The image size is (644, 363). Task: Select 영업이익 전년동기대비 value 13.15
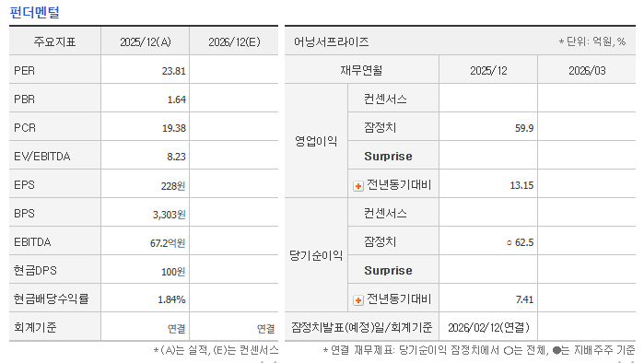[x=521, y=185]
